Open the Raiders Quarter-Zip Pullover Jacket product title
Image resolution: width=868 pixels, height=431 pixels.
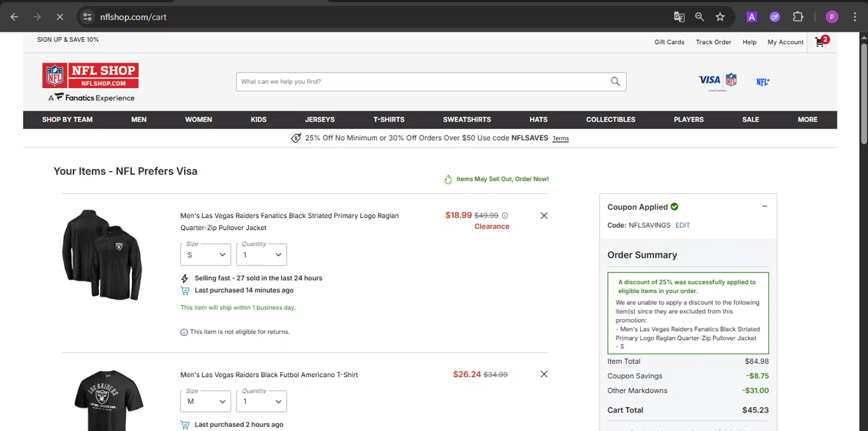coord(289,221)
